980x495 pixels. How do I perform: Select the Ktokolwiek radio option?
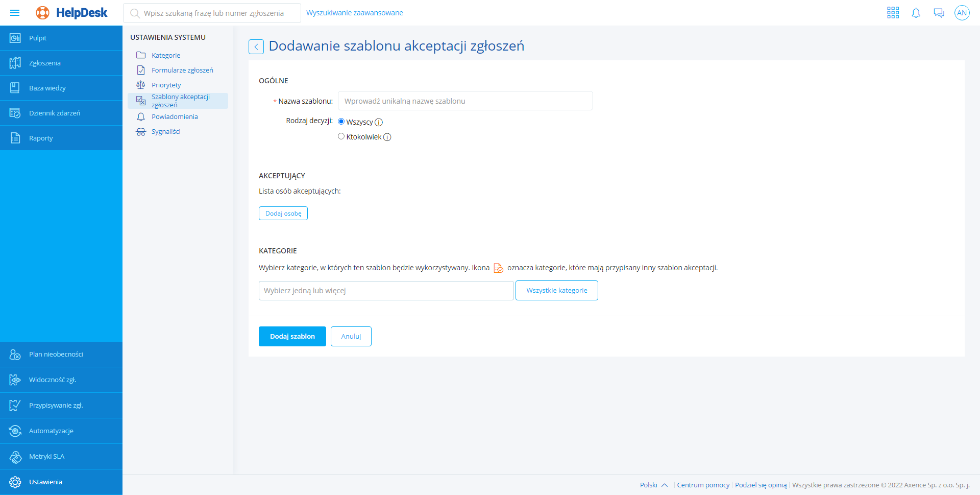[x=341, y=136]
